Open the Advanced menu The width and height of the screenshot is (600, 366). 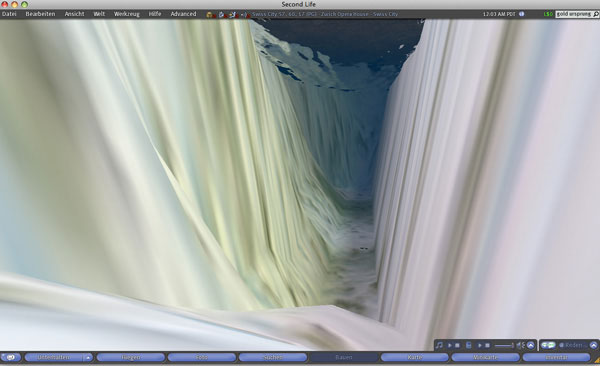tap(183, 14)
